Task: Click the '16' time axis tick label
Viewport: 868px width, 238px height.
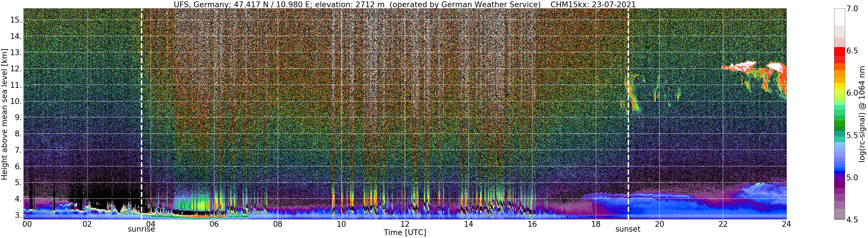Action: [x=532, y=224]
